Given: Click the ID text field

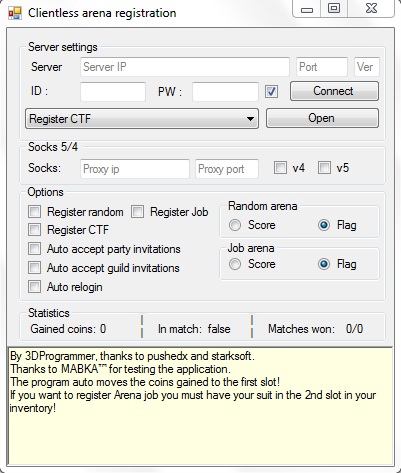Looking at the screenshot, I should [113, 92].
